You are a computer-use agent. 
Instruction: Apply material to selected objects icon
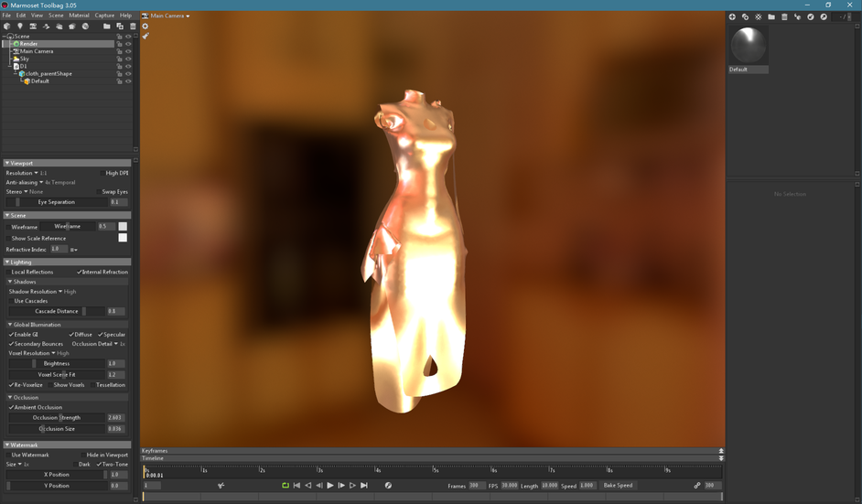pos(797,17)
